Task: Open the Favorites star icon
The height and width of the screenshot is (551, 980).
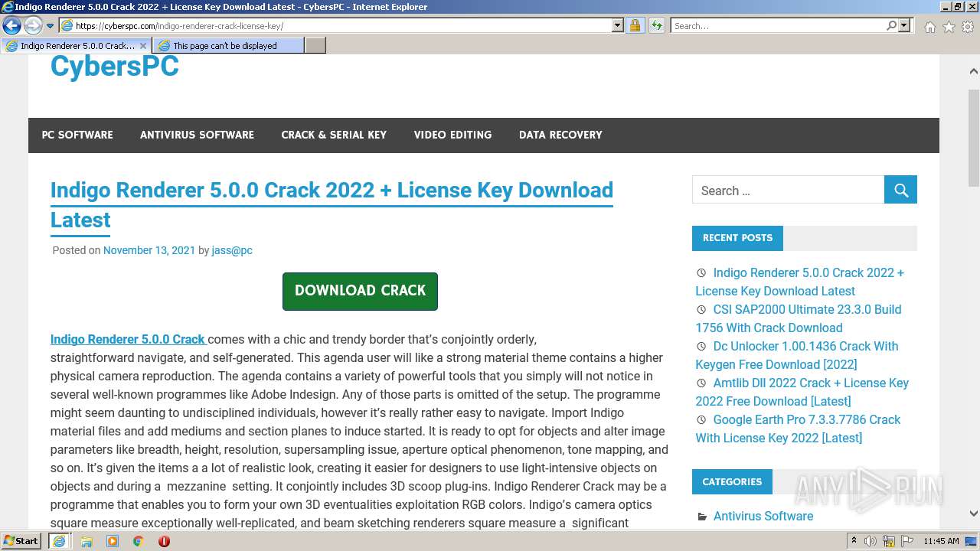Action: tap(949, 27)
